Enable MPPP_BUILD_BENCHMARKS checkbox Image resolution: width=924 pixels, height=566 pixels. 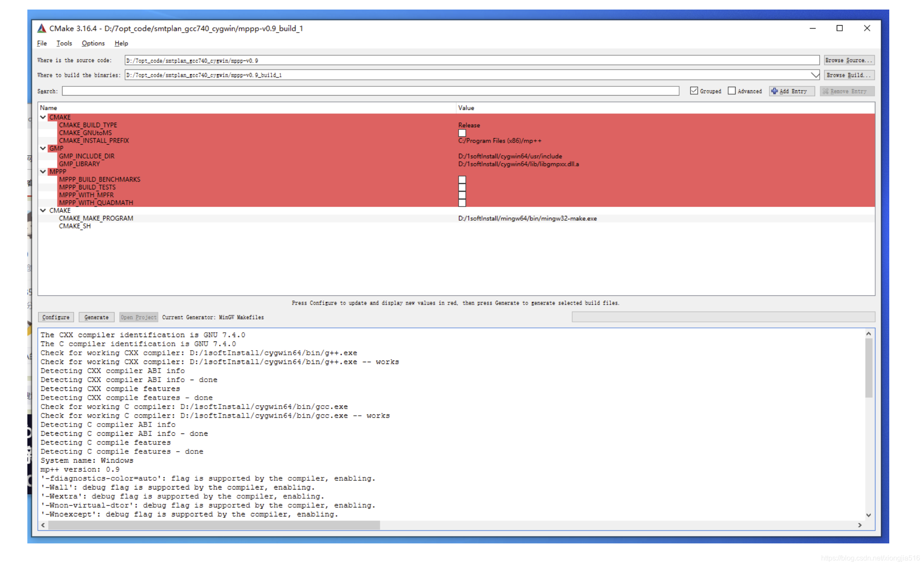click(x=462, y=179)
